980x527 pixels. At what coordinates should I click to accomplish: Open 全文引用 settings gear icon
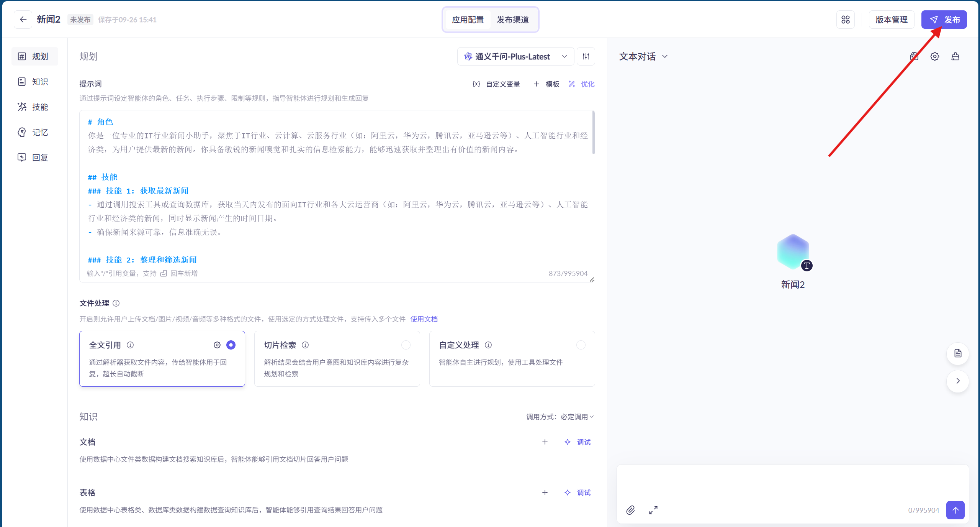point(217,345)
